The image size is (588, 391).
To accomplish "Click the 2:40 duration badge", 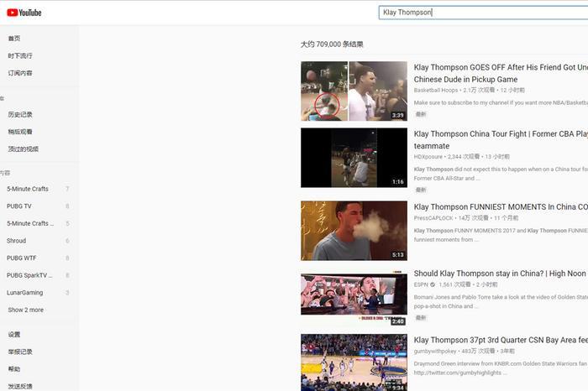I will [x=398, y=321].
